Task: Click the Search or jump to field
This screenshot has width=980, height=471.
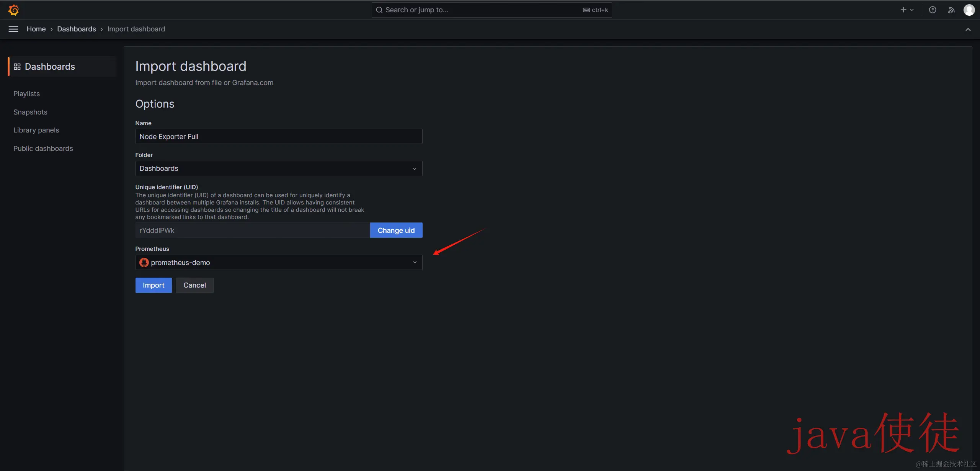Action: (492, 10)
